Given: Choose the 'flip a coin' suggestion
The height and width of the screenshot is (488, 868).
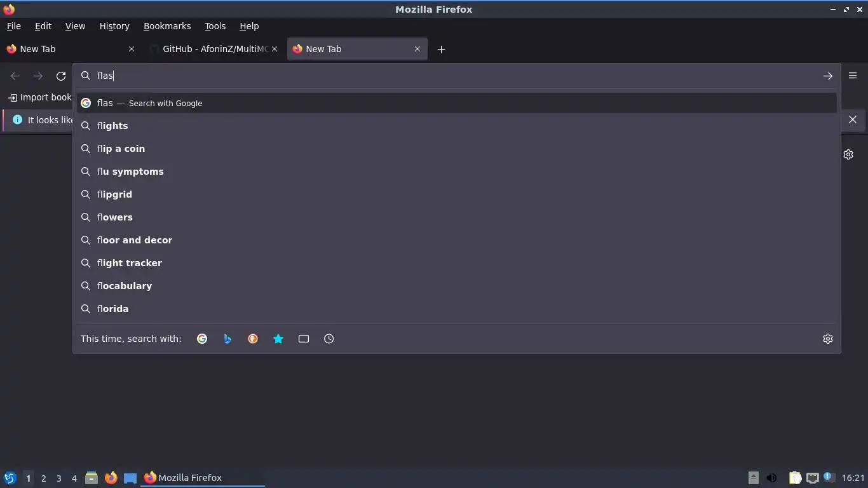Looking at the screenshot, I should (x=456, y=149).
